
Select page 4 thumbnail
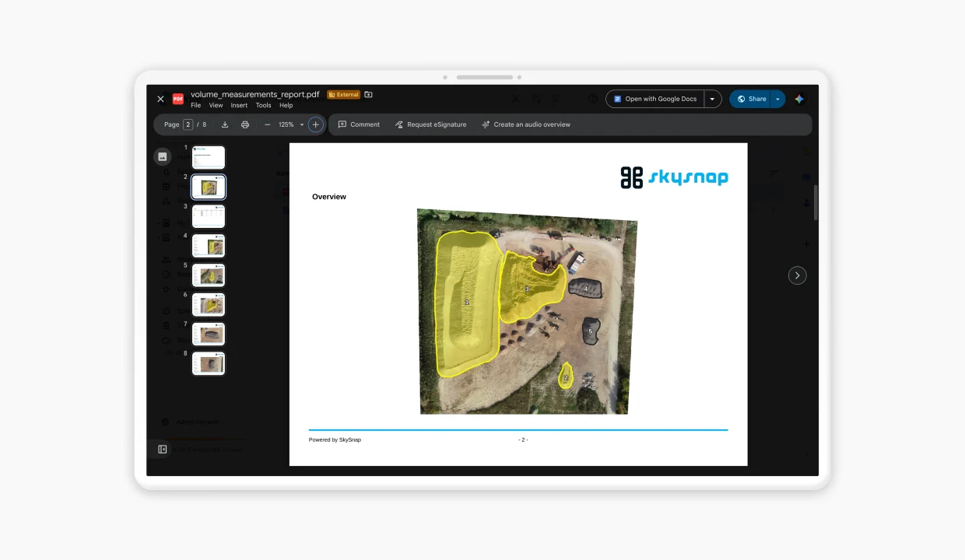click(x=209, y=246)
